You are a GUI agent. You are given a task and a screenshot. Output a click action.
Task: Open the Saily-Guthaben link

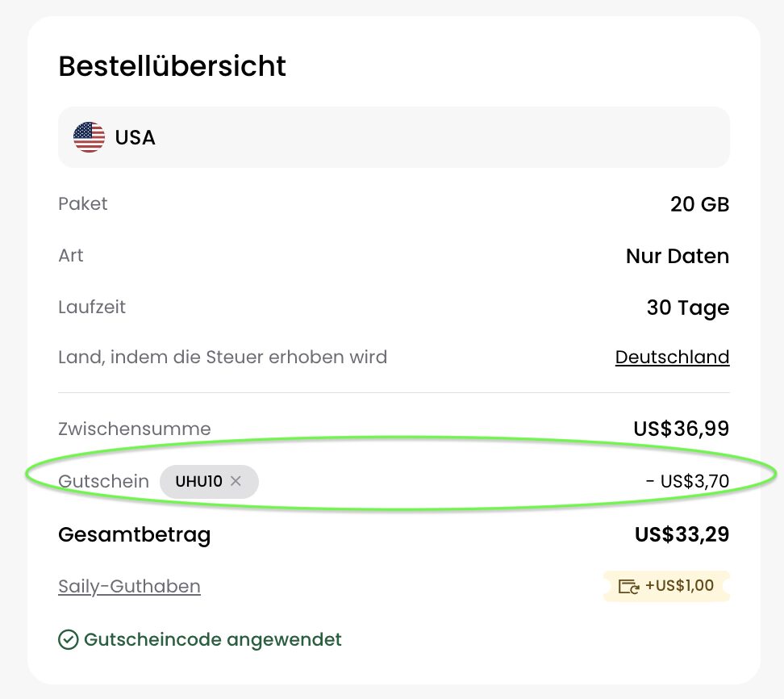coord(129,586)
